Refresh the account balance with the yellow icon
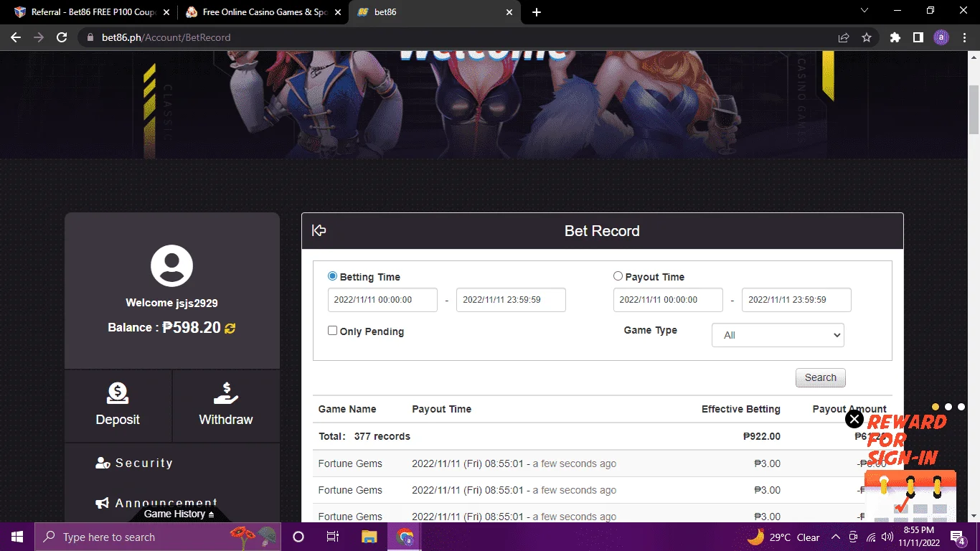The height and width of the screenshot is (551, 980). point(230,328)
